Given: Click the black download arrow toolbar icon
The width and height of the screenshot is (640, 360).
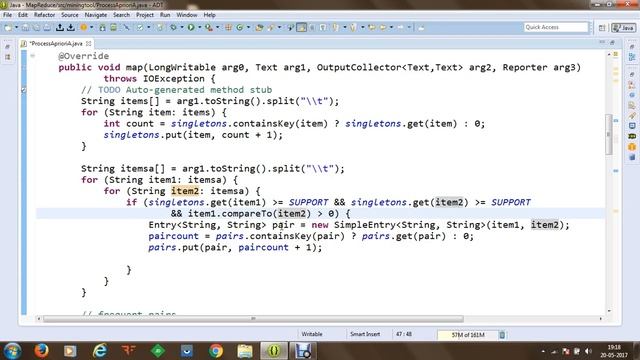Looking at the screenshot, I should (71, 27).
